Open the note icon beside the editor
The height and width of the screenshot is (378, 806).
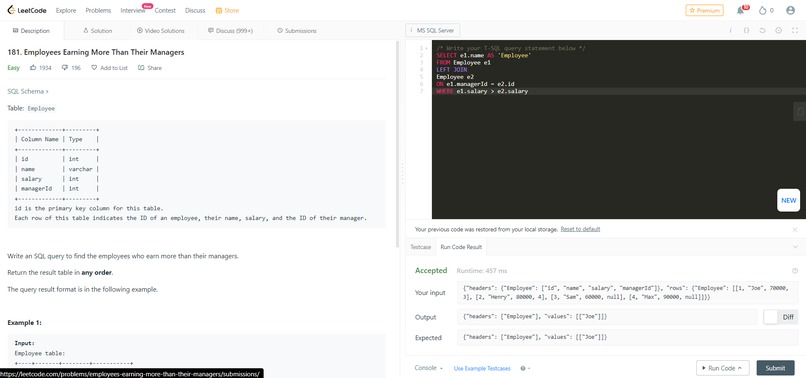[x=799, y=111]
